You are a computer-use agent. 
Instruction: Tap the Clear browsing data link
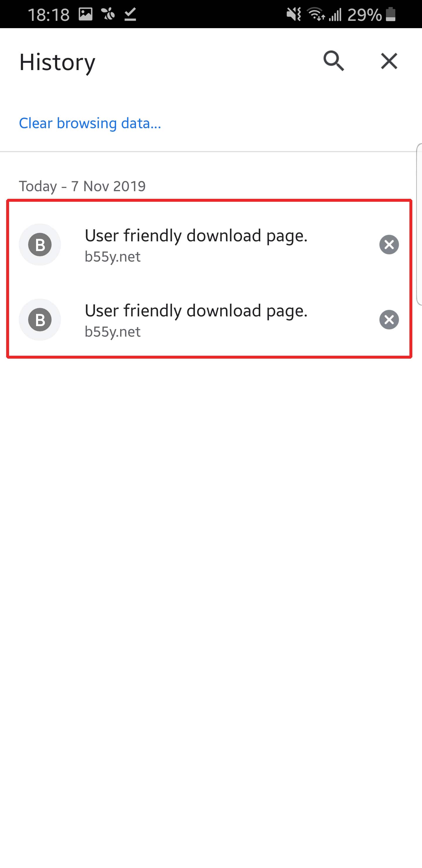[x=90, y=123]
